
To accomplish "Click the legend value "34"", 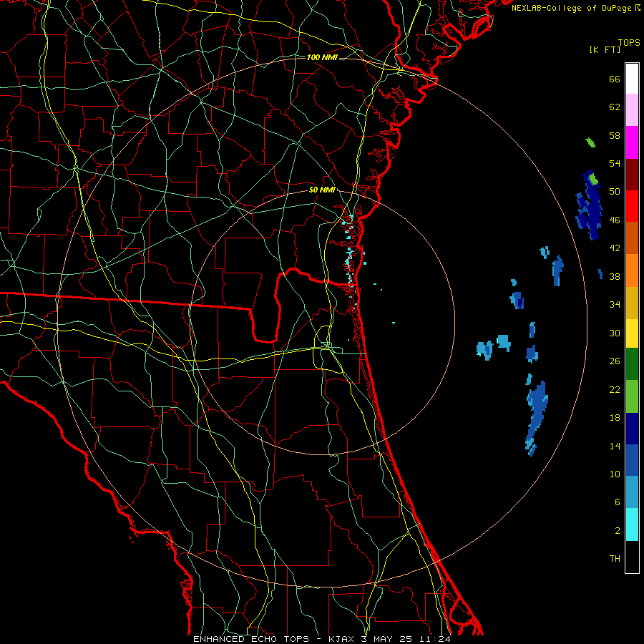I will [x=615, y=305].
